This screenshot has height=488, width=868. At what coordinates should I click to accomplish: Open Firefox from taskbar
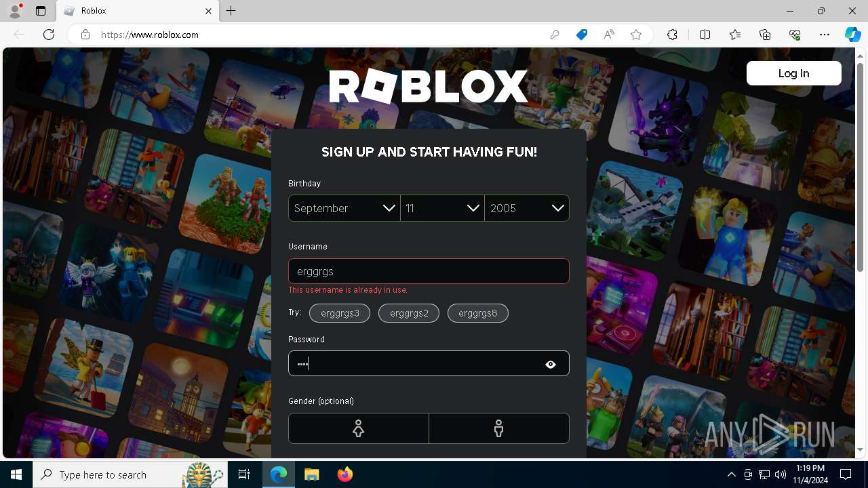344,474
